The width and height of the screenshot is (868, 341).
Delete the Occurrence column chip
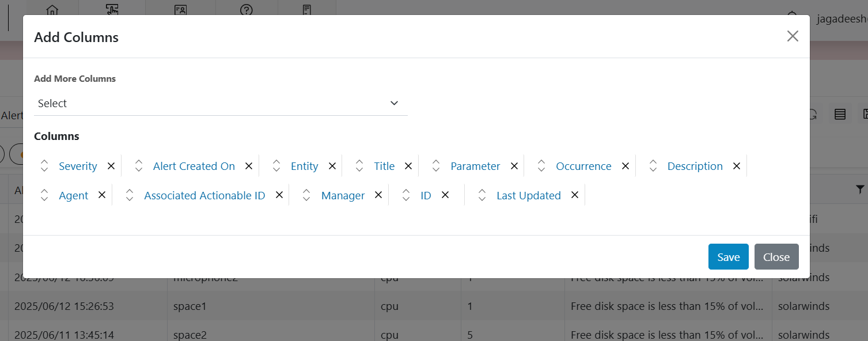[x=626, y=166]
